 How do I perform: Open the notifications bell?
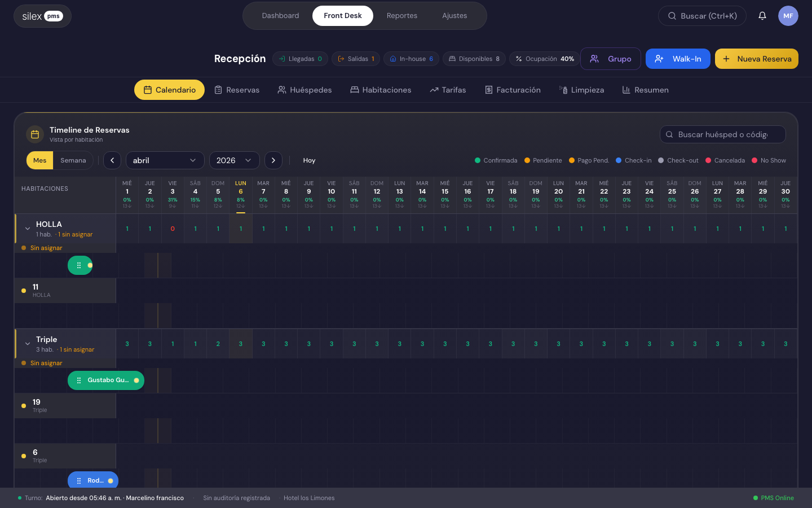click(x=762, y=16)
